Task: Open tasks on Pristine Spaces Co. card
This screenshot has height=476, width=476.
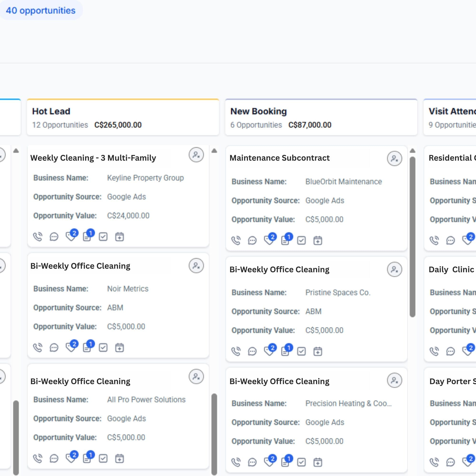Action: (301, 351)
